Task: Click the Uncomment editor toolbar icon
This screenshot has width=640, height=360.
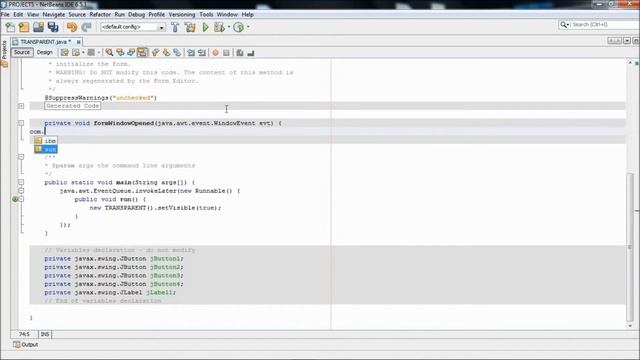Action: click(251, 53)
